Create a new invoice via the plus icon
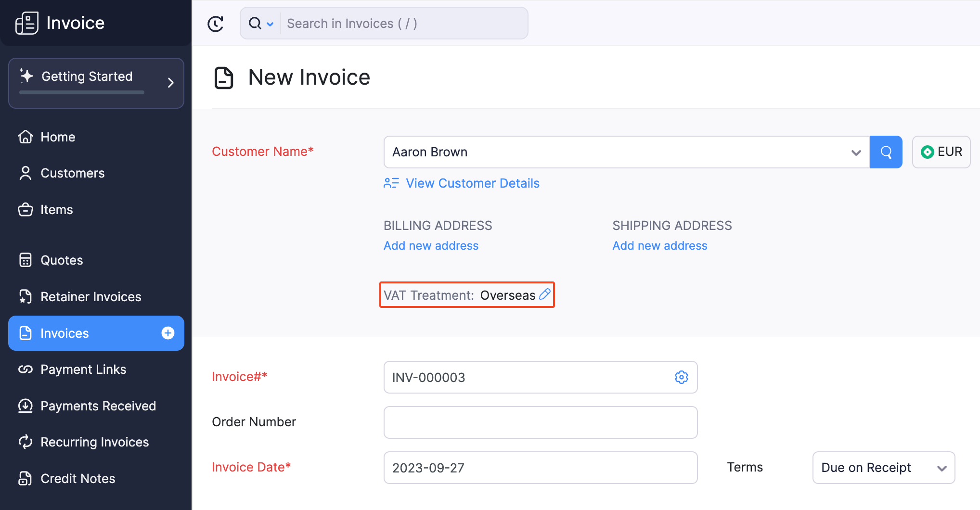The height and width of the screenshot is (510, 980). (x=168, y=332)
